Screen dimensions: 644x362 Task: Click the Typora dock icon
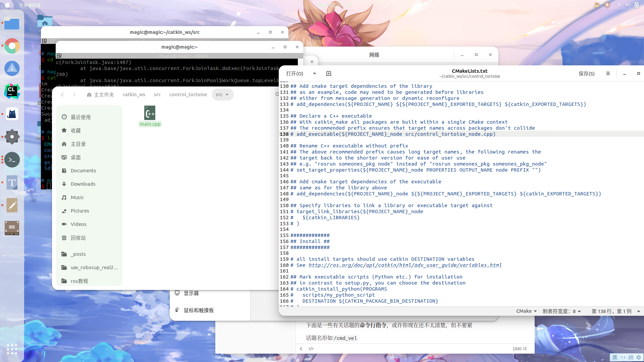pos(12,183)
